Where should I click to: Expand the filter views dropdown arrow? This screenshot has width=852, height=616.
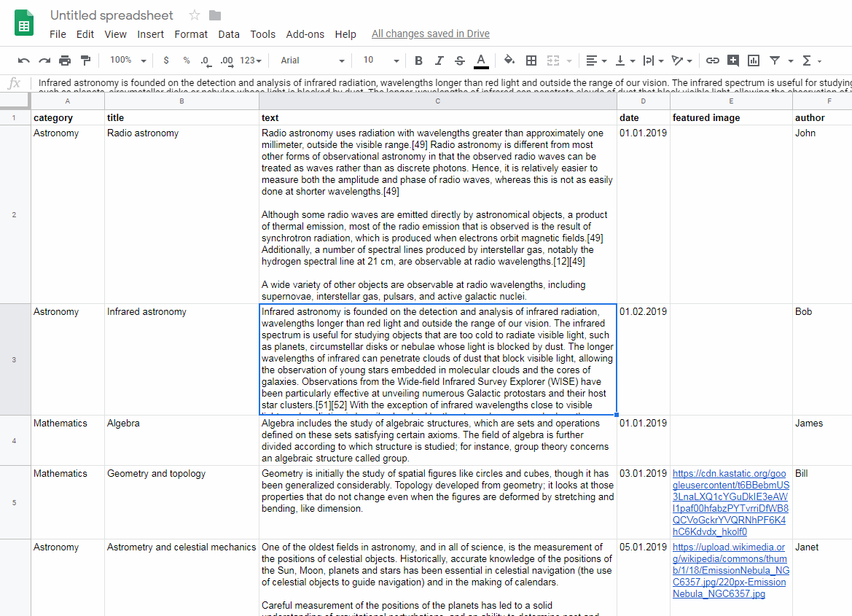791,61
